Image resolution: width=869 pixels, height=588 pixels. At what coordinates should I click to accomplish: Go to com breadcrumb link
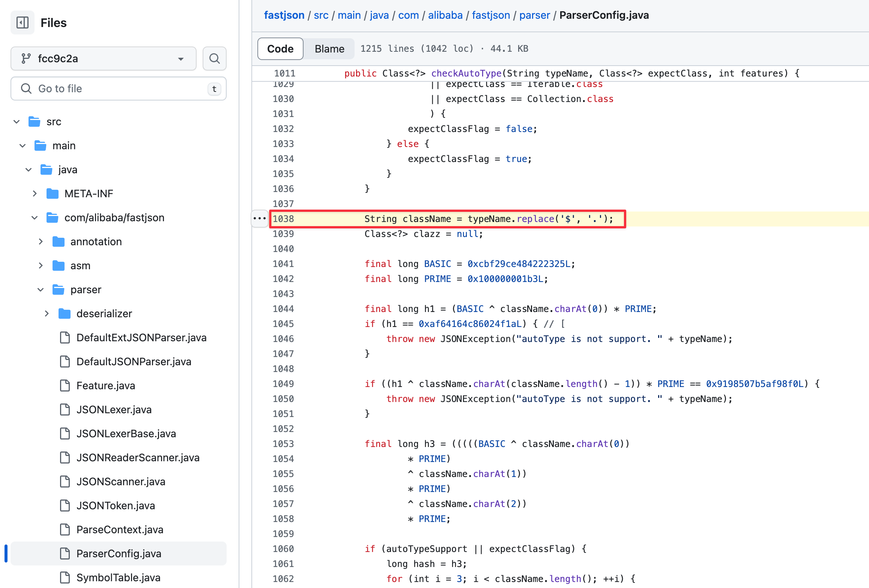pos(409,15)
